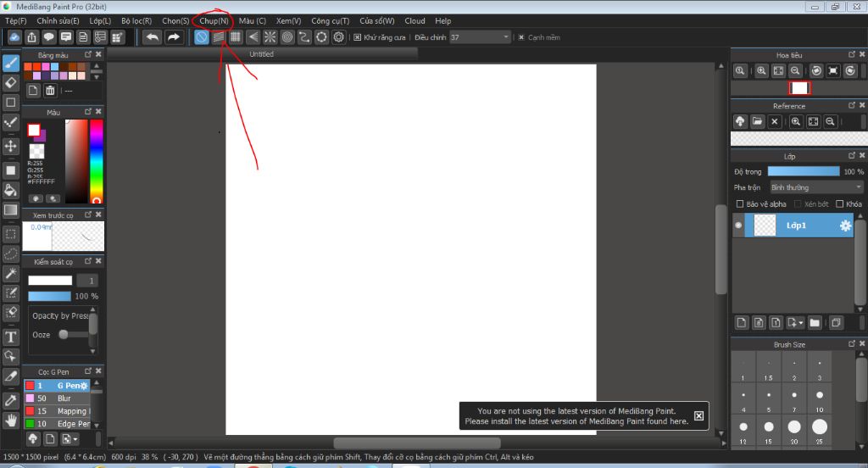Click the foreground color swatch
This screenshot has height=468, width=868.
[x=34, y=131]
